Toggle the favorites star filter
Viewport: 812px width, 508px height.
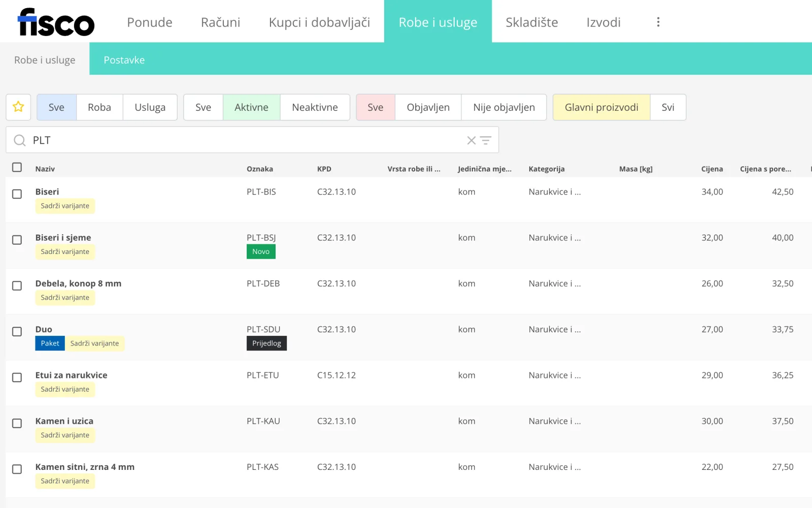18,107
